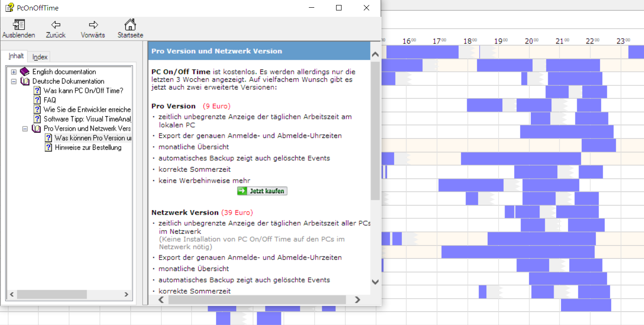
Task: Click the PcOnOffTime title bar app icon
Action: pos(10,8)
